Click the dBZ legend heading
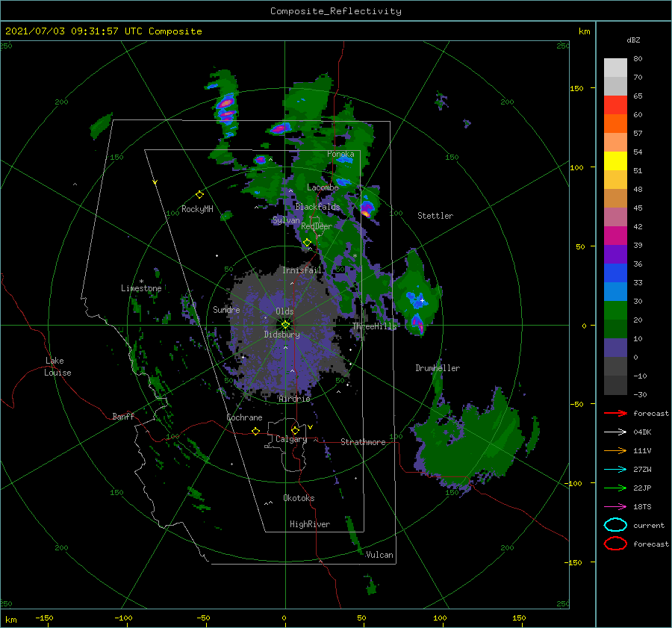The image size is (672, 628). pyautogui.click(x=633, y=40)
